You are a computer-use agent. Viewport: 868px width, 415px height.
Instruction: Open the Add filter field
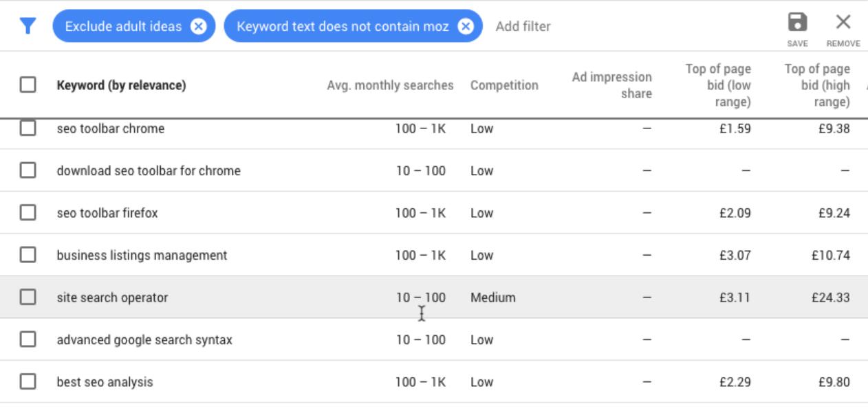[523, 26]
